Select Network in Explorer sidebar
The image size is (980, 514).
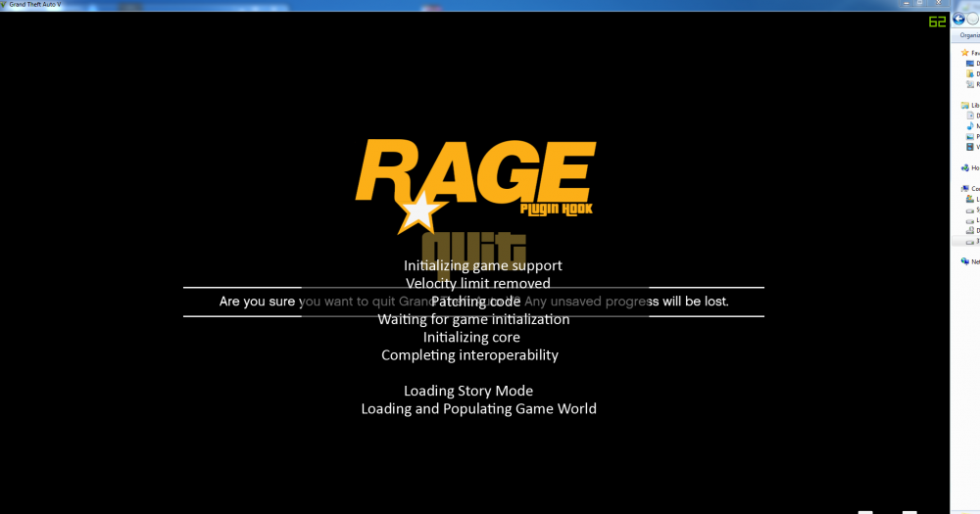pos(970,261)
